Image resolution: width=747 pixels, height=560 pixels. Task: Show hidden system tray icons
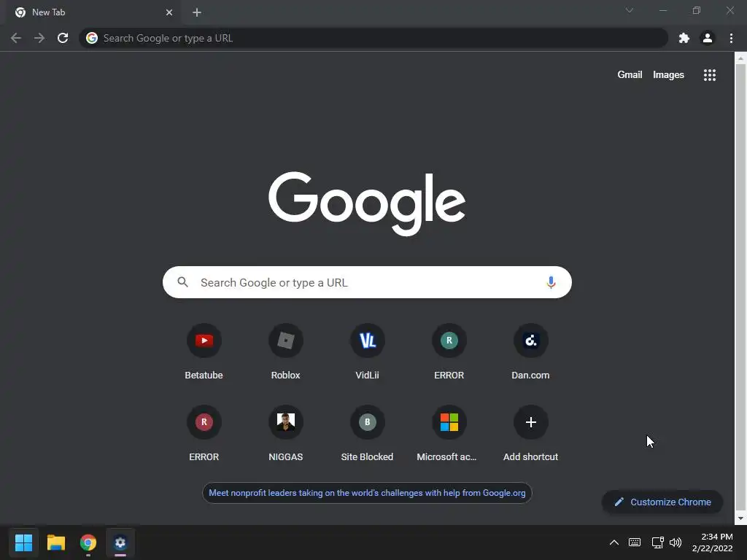614,542
